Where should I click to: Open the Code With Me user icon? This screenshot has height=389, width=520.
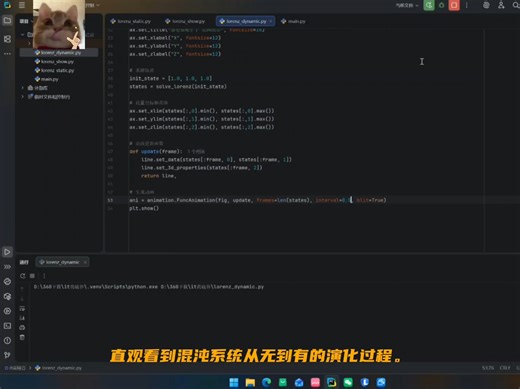pyautogui.click(x=501, y=5)
